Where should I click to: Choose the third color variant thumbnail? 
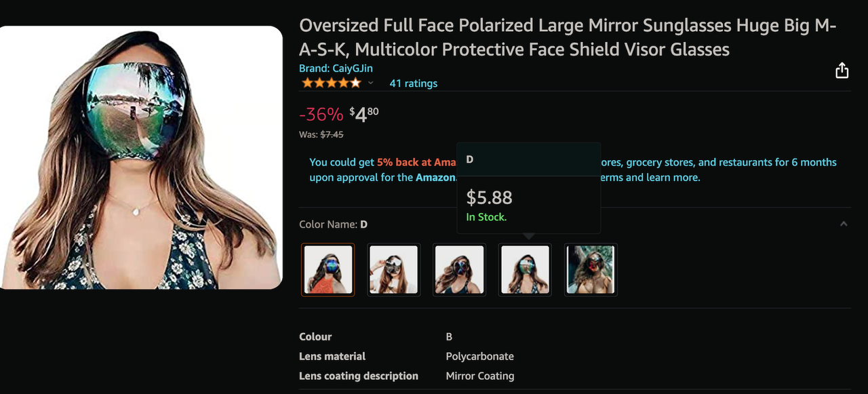(x=460, y=269)
